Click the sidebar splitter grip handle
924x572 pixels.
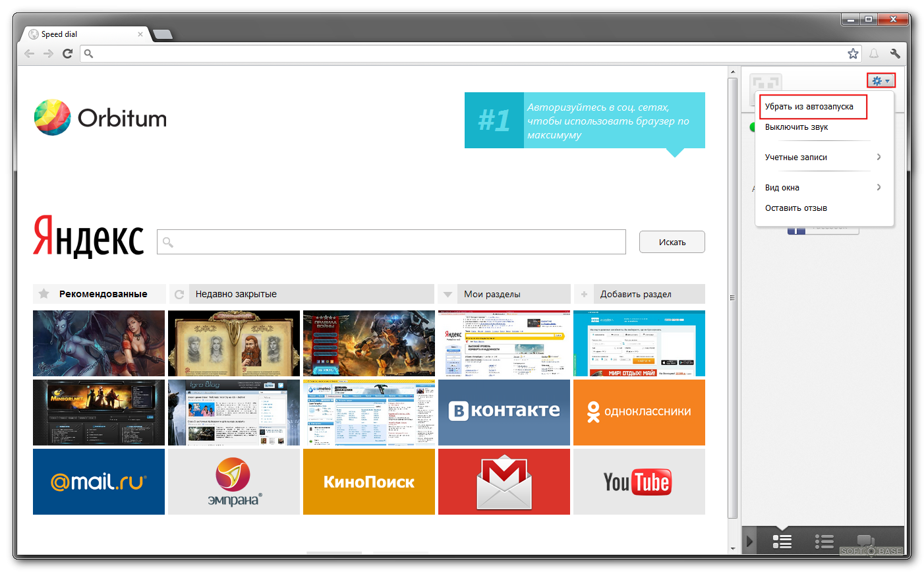(732, 298)
